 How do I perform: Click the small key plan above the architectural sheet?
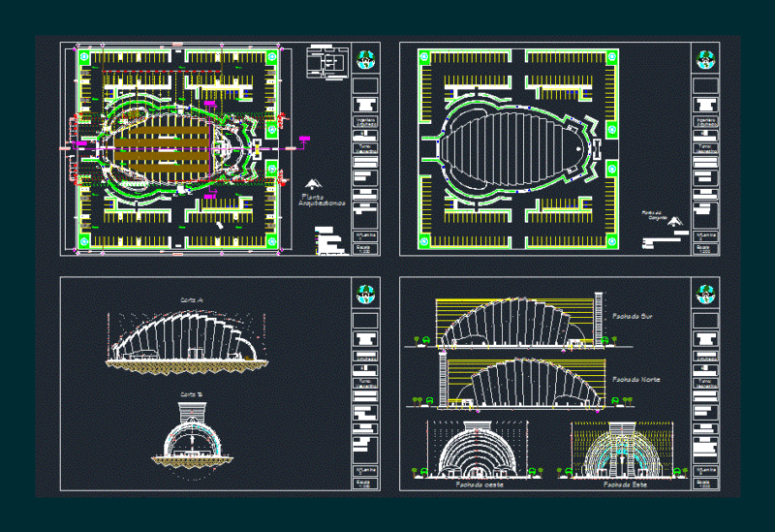click(x=327, y=61)
